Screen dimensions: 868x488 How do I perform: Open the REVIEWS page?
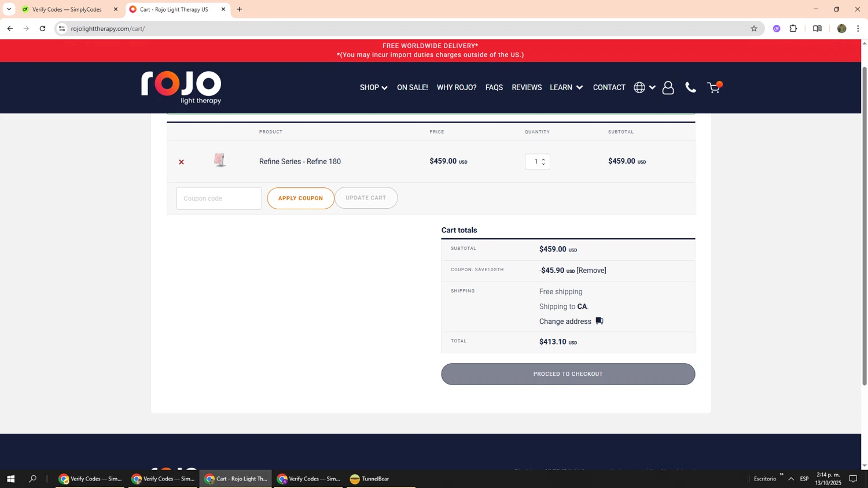[527, 87]
